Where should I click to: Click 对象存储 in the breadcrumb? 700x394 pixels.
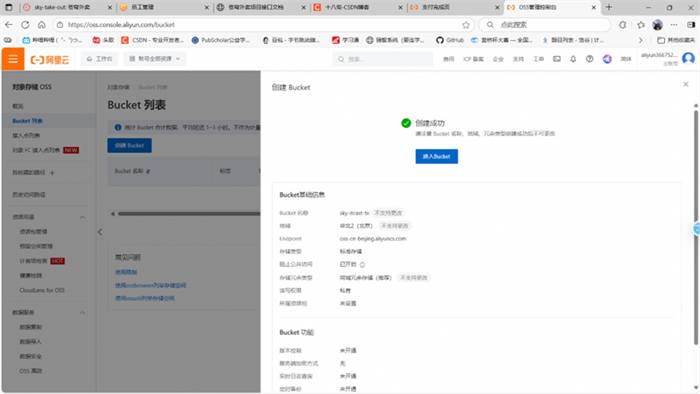pyautogui.click(x=118, y=87)
